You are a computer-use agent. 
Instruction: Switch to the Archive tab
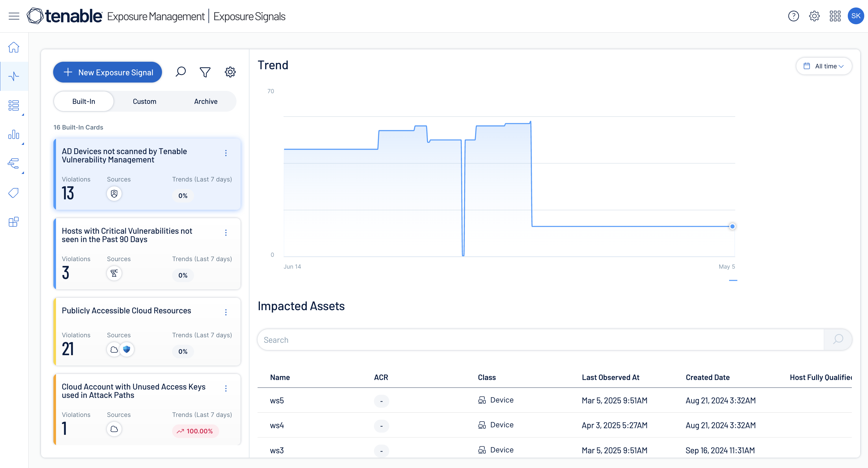click(x=206, y=101)
